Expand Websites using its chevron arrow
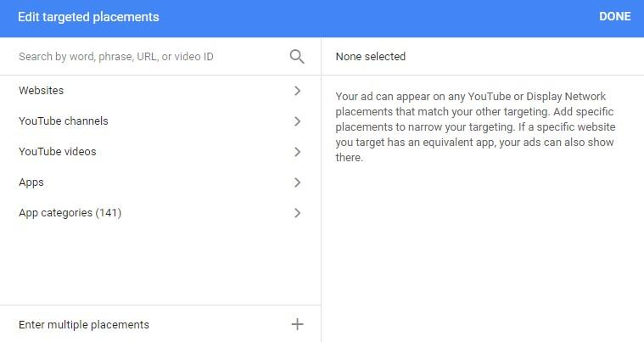Screen dimensions: 644x342 297,91
